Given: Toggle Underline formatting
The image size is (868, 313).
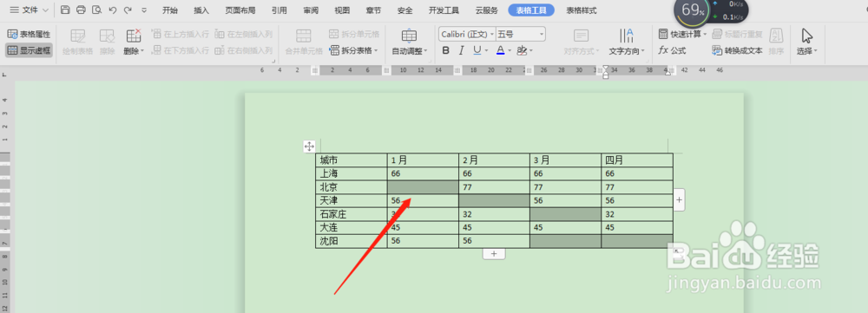Looking at the screenshot, I should click(477, 51).
